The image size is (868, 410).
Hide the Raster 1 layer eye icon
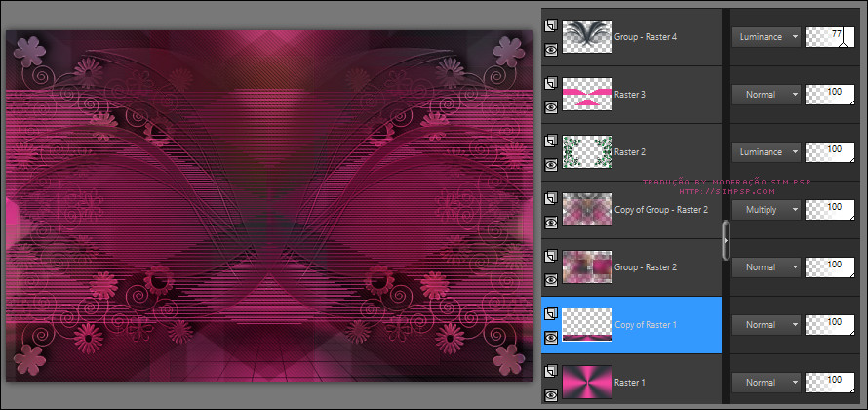coord(550,393)
